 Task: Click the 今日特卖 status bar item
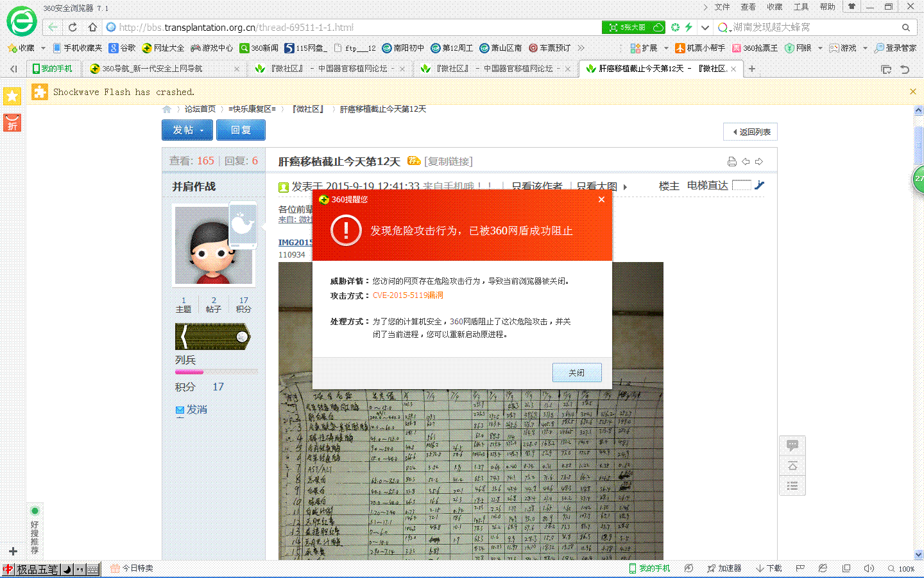[x=132, y=568]
